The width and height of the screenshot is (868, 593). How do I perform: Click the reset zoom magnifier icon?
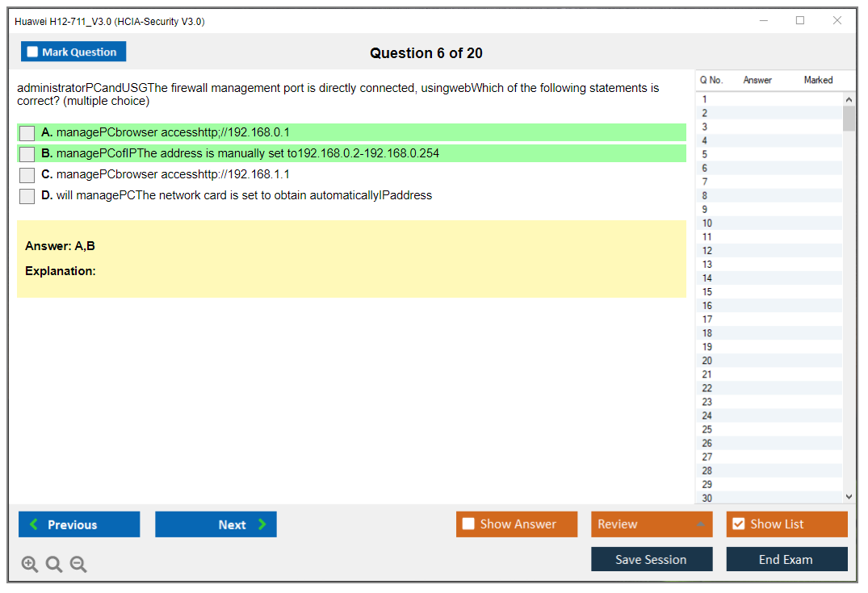(54, 565)
